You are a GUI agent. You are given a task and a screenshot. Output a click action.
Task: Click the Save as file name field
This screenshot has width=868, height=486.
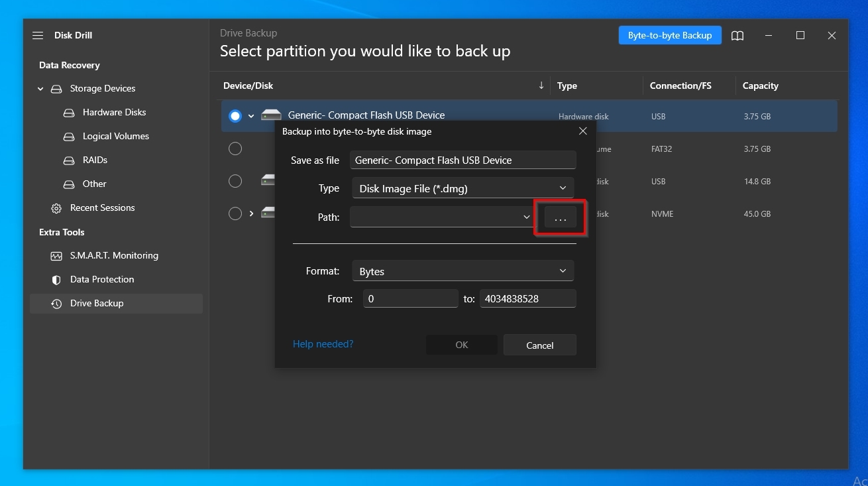point(463,160)
